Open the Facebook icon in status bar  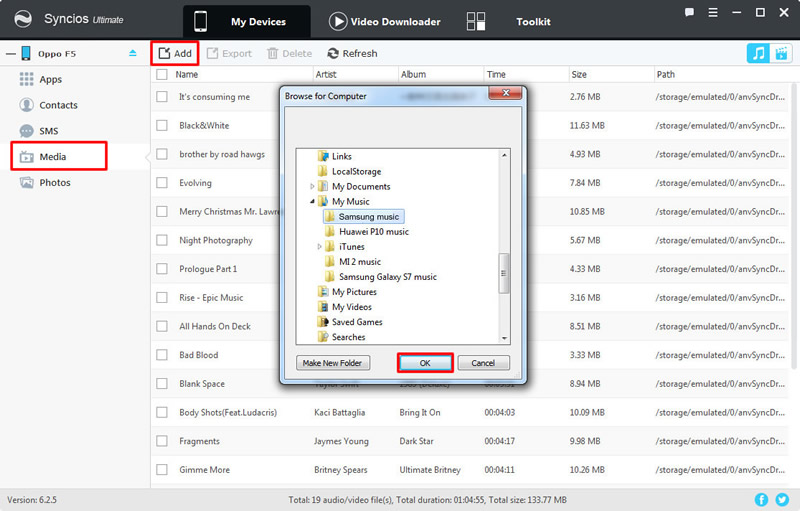click(761, 499)
